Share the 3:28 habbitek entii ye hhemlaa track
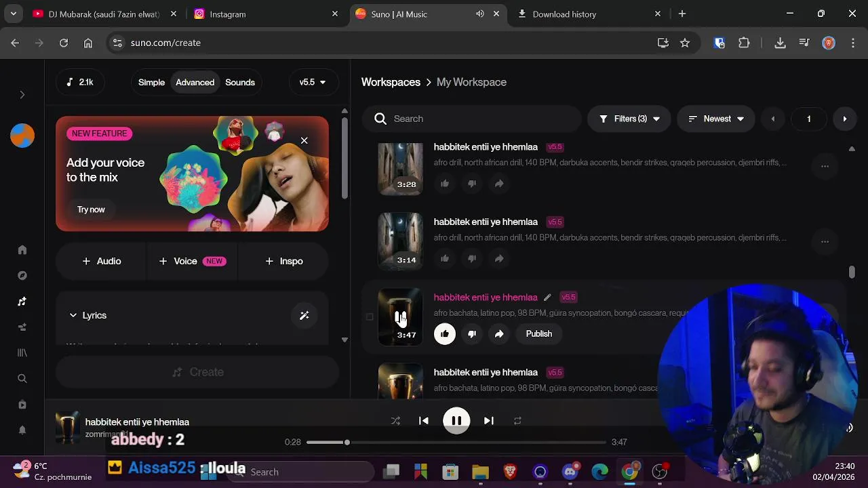The height and width of the screenshot is (488, 868). coord(499,183)
